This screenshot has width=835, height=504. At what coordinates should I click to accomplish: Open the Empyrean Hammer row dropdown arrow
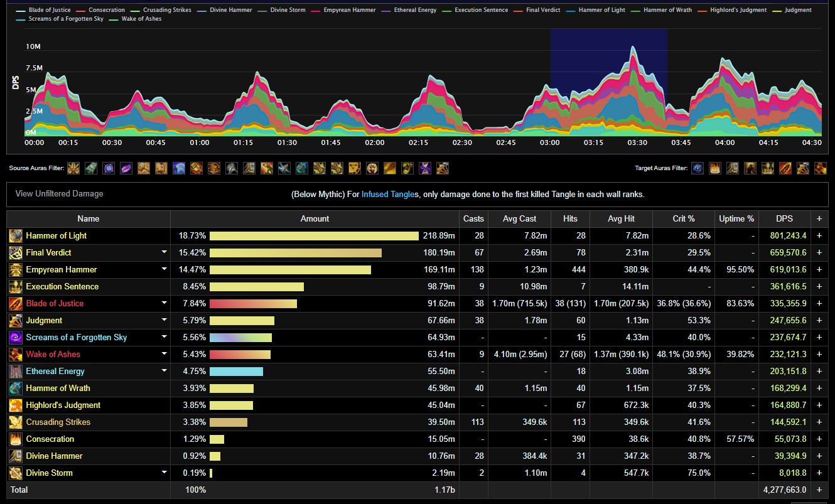click(x=164, y=269)
